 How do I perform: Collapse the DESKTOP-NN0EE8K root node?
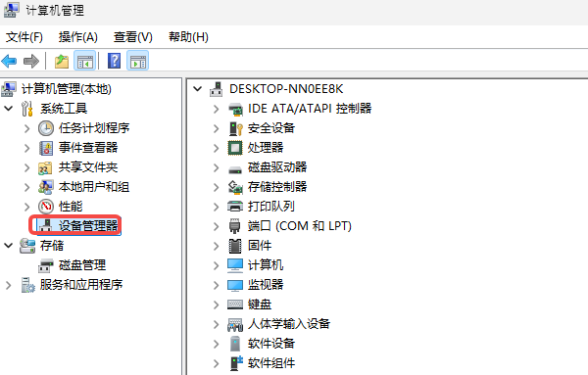click(x=197, y=89)
